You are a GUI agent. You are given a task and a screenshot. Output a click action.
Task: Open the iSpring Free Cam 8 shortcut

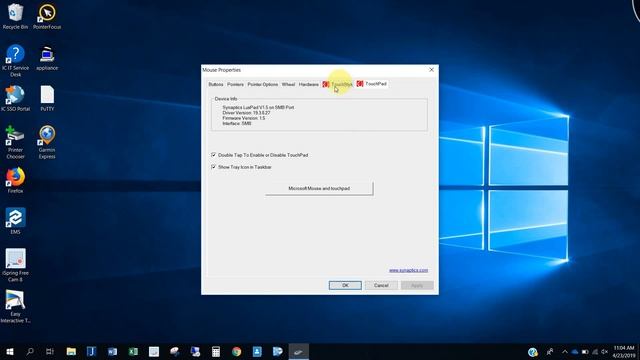(15, 265)
